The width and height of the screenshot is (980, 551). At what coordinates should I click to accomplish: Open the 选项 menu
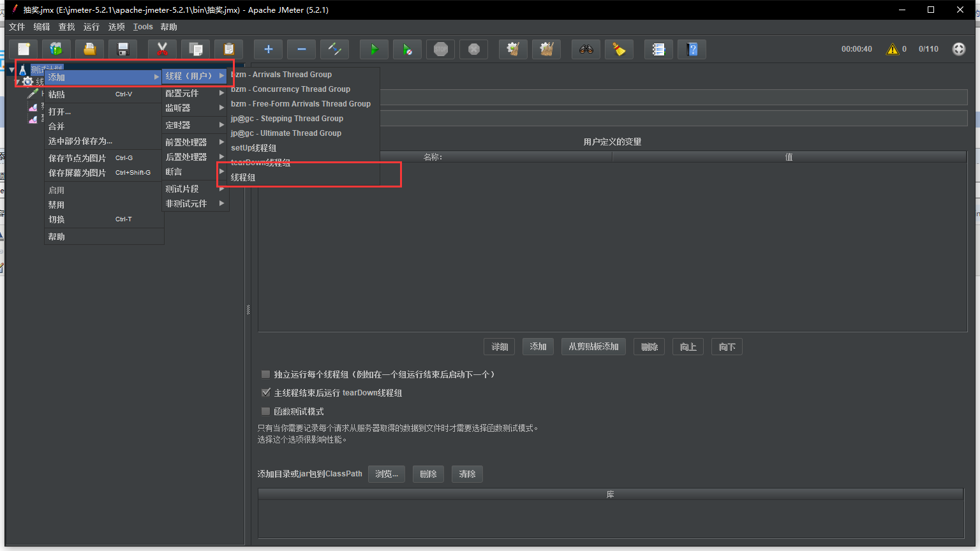coord(117,27)
